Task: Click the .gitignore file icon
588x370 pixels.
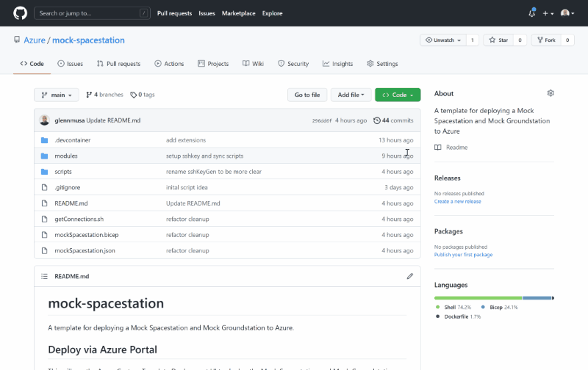Action: pos(44,187)
